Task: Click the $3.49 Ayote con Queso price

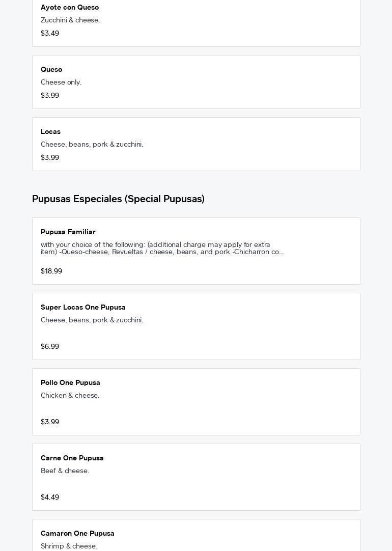Action: point(50,34)
